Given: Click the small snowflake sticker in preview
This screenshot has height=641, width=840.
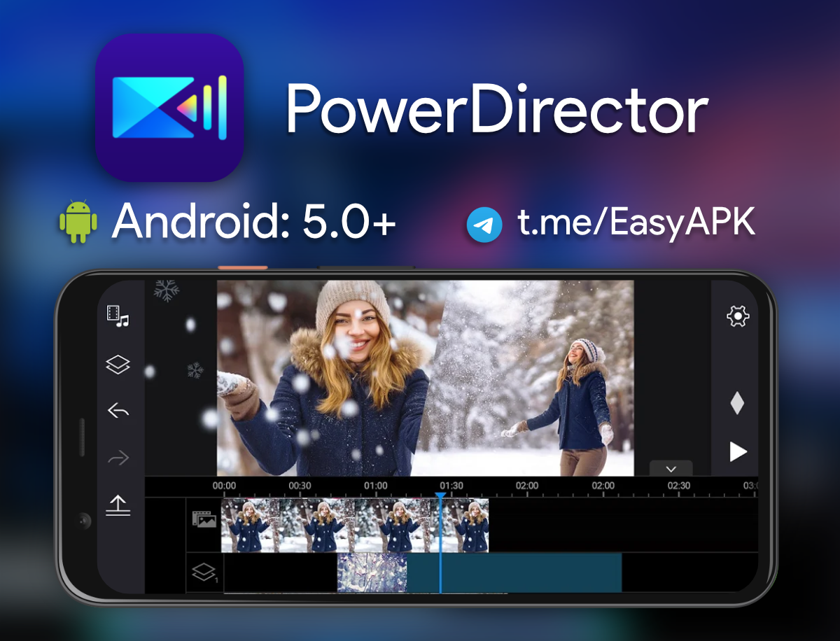Looking at the screenshot, I should (x=195, y=370).
